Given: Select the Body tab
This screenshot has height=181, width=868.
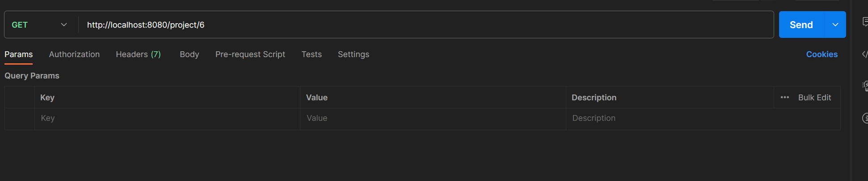Looking at the screenshot, I should pos(190,54).
